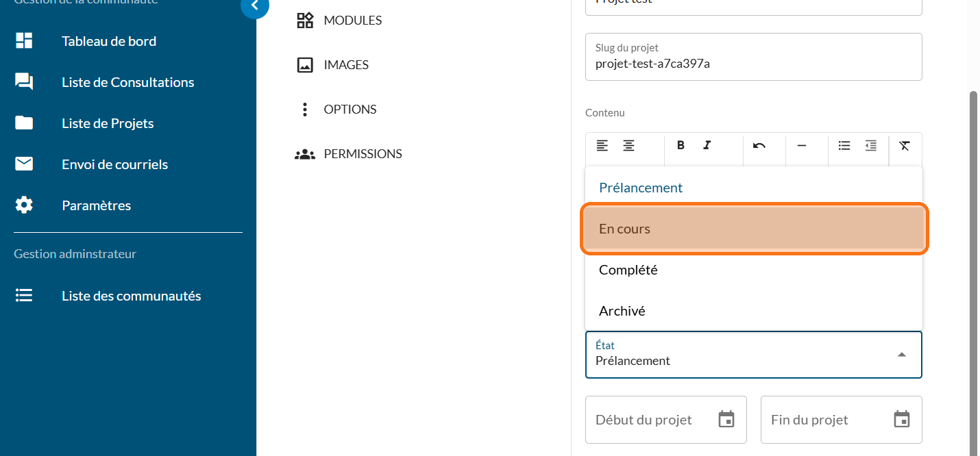Collapse the sidebar with the chevron button
The width and height of the screenshot is (980, 456).
tap(255, 5)
